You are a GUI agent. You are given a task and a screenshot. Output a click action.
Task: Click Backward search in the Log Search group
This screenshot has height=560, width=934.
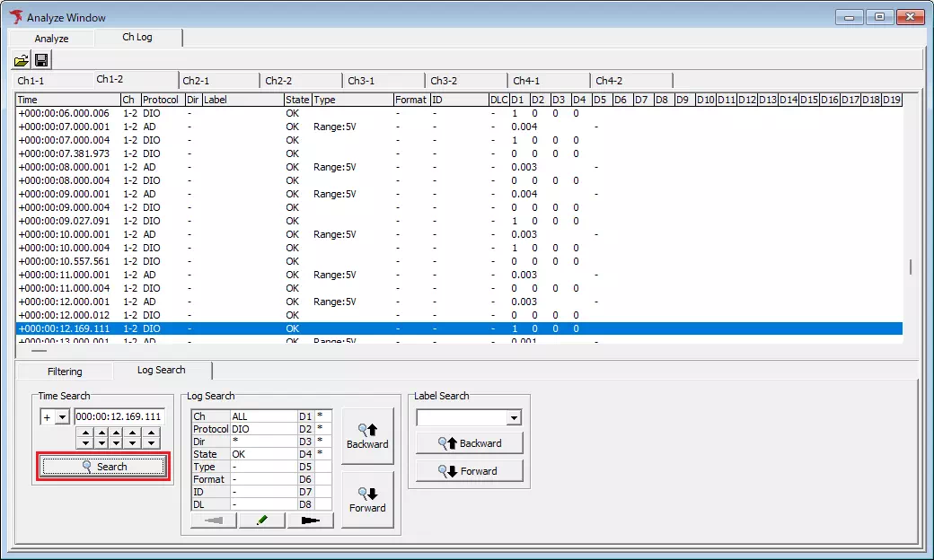pyautogui.click(x=367, y=434)
